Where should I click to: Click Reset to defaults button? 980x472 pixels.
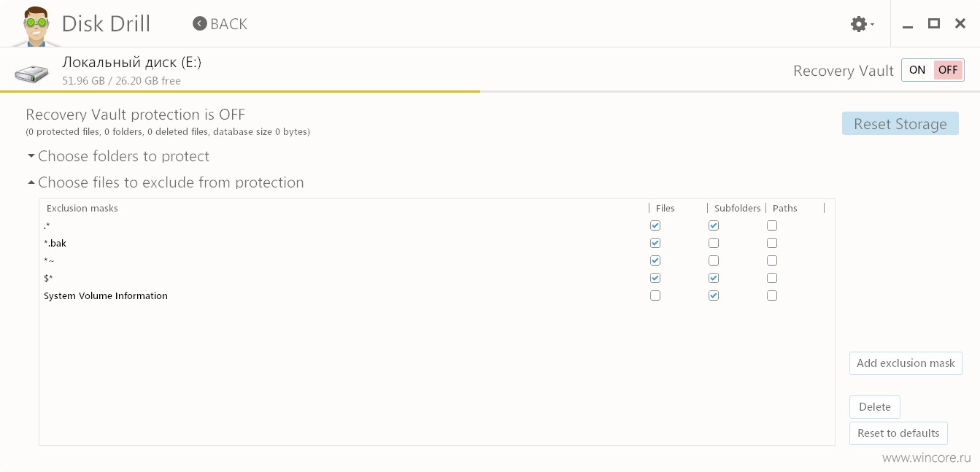pyautogui.click(x=898, y=433)
